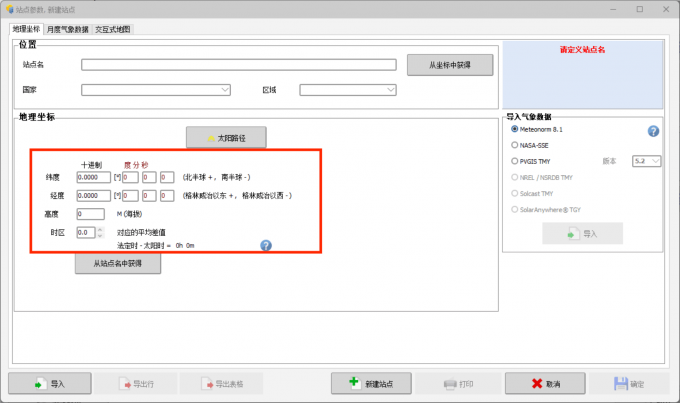Click the 时区 time zone value field

[86, 233]
